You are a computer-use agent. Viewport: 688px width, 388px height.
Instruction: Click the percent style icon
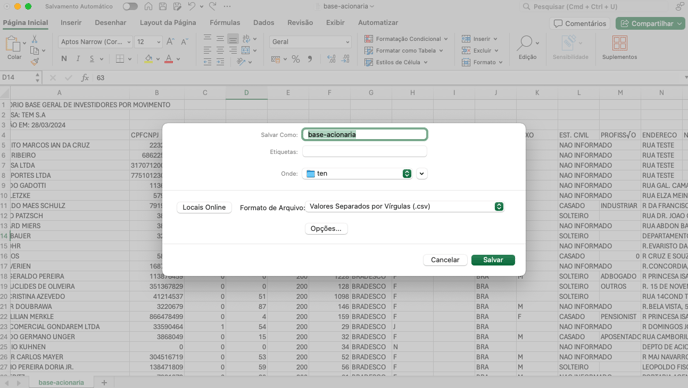[x=296, y=59]
